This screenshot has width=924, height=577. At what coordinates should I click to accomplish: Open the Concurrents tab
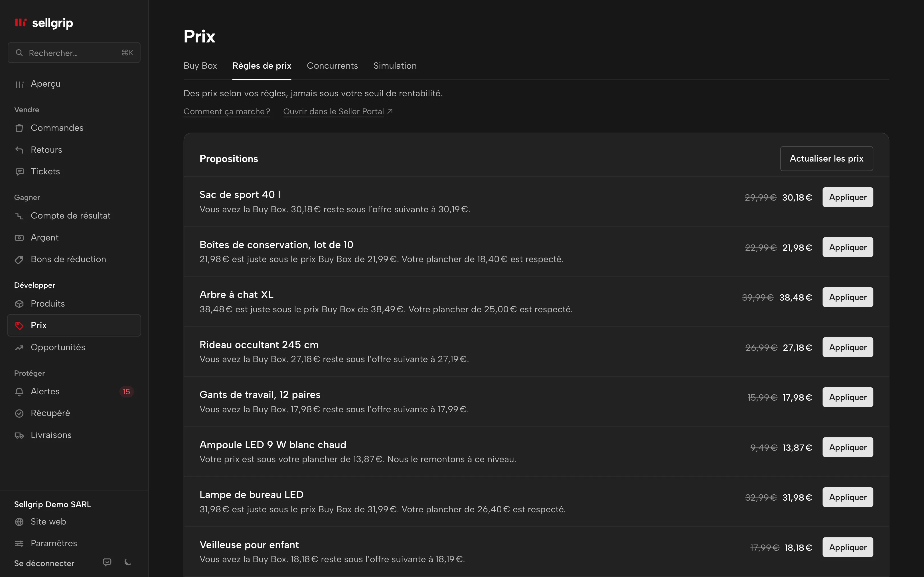pyautogui.click(x=332, y=66)
